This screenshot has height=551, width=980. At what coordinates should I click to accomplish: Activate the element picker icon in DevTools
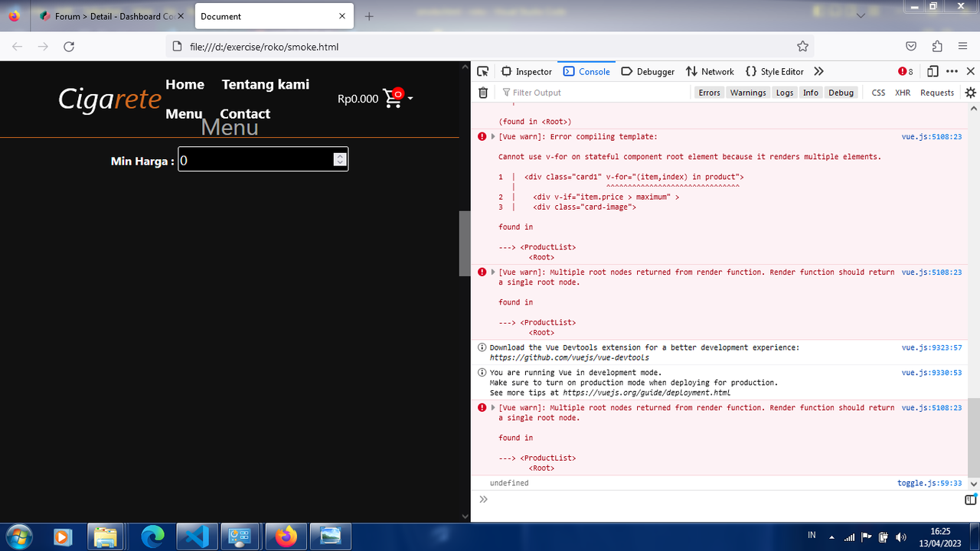coord(482,71)
